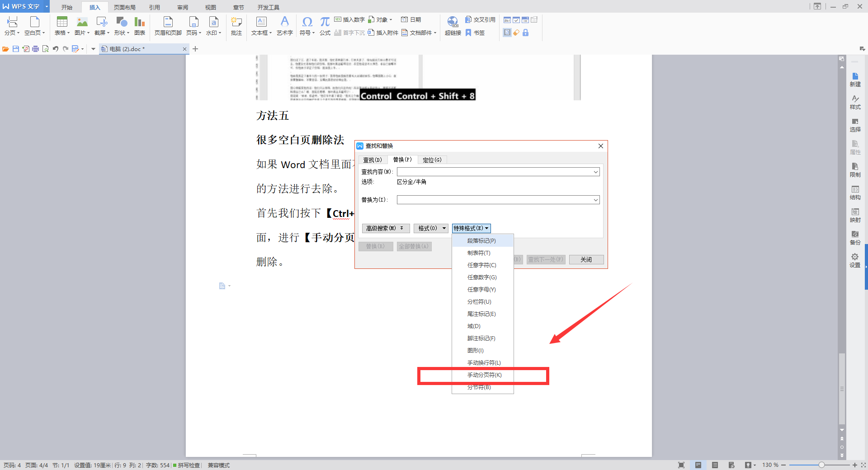Toggle spell check in status bar
Viewport: 868px width, 470px height.
186,465
